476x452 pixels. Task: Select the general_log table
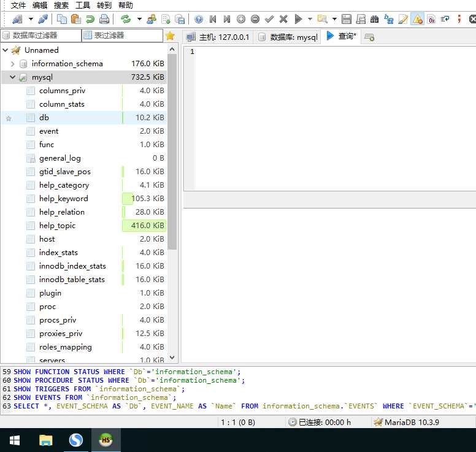click(60, 158)
